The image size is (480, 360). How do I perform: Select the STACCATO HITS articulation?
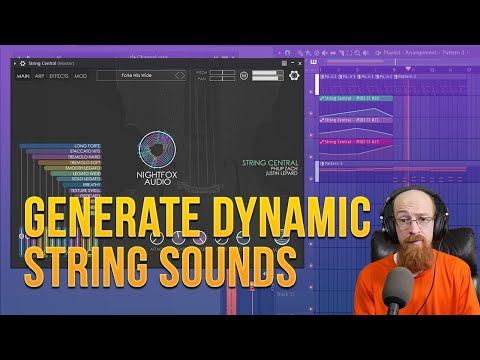63,151
